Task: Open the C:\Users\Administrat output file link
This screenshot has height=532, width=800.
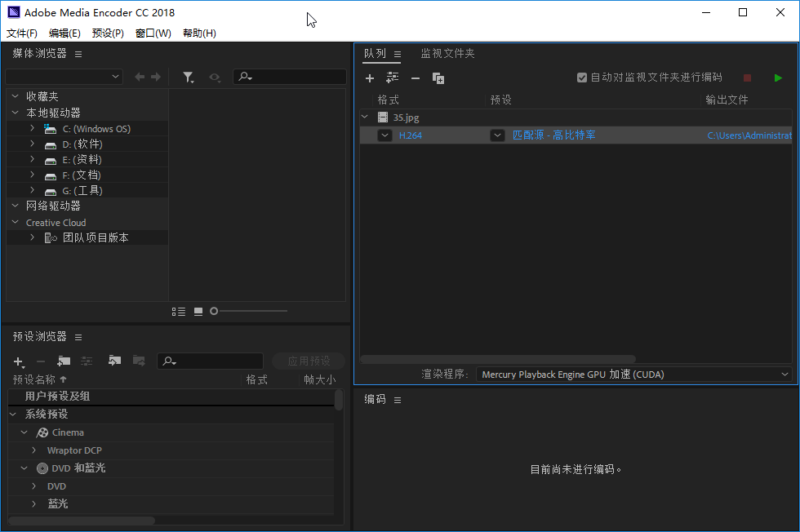Action: (749, 135)
